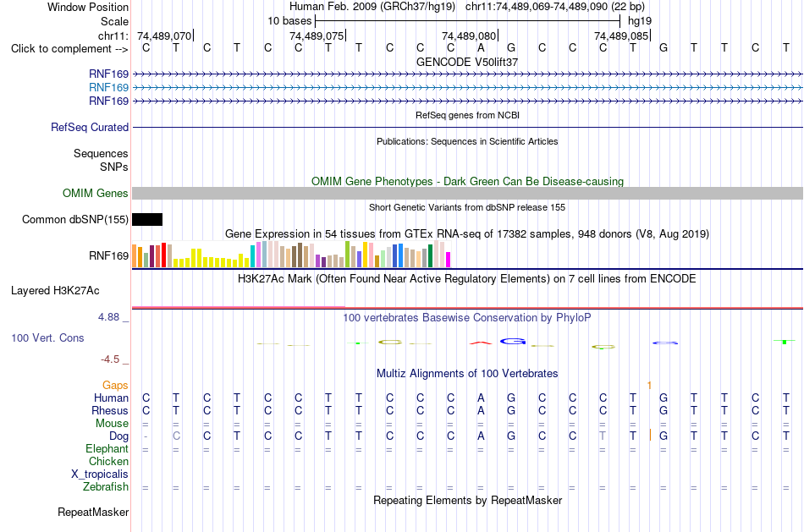This screenshot has width=804, height=532.
Task: Click the 'Multiz Alignments of 100 Vertebrates' title
Action: pos(467,374)
